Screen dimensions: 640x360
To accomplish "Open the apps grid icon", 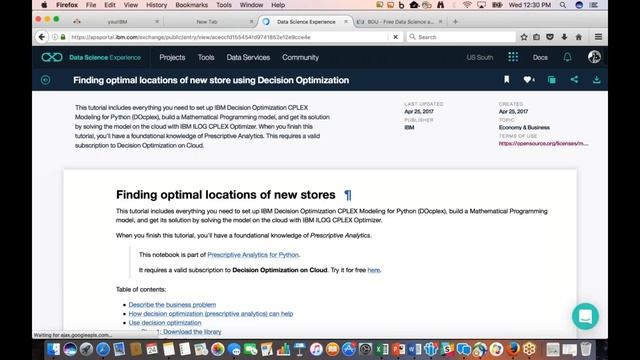I will 513,57.
